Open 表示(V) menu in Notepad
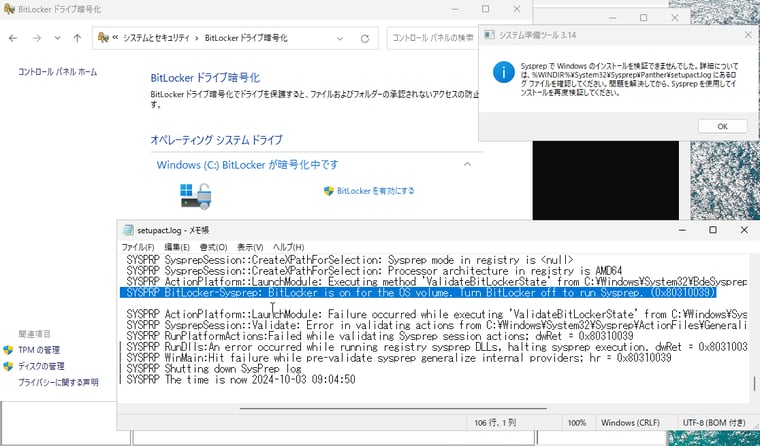Image resolution: width=760 pixels, height=446 pixels. [x=250, y=247]
